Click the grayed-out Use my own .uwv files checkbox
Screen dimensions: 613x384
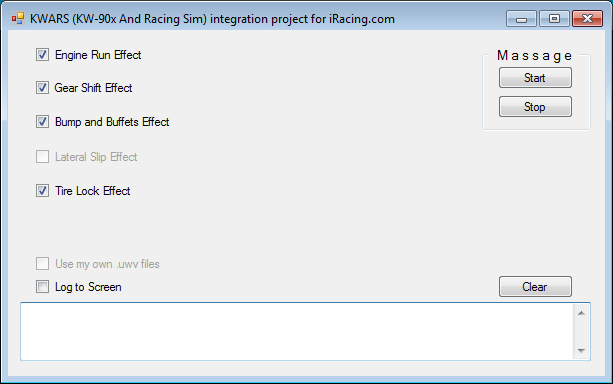[x=42, y=264]
